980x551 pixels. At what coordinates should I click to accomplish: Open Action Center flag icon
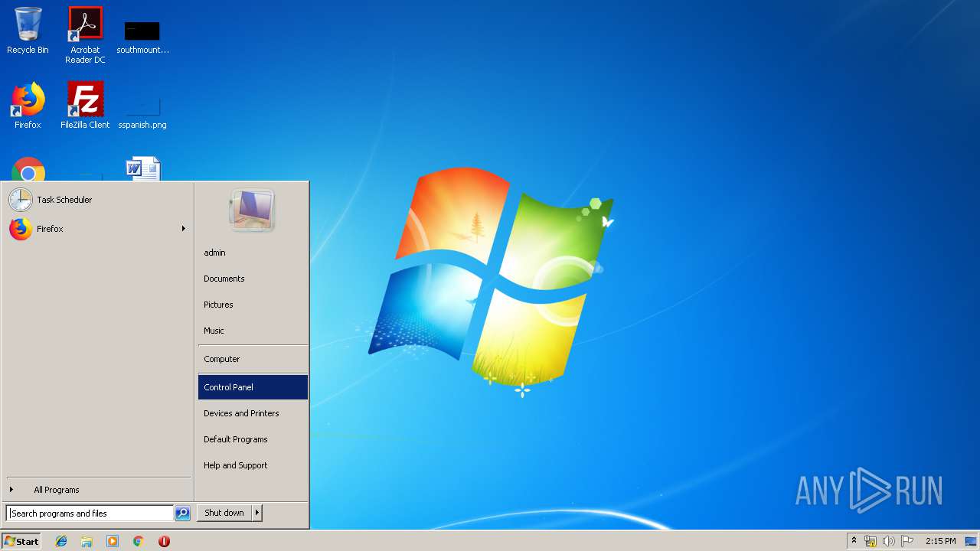907,541
